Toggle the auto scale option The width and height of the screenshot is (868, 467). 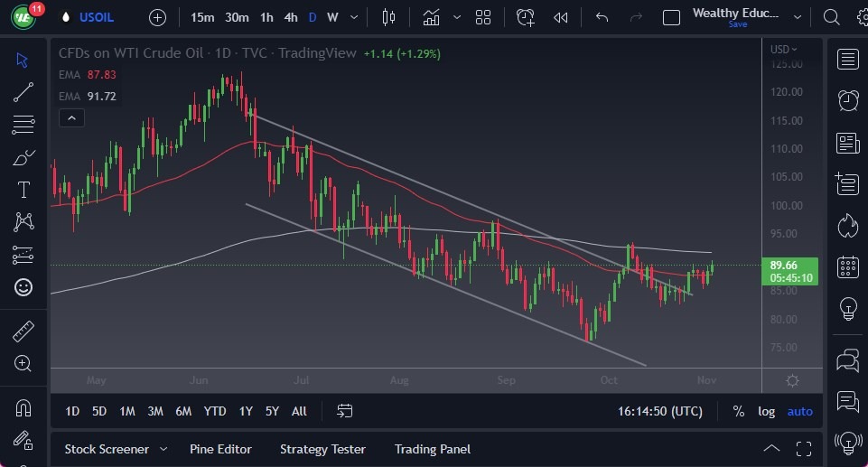[799, 411]
